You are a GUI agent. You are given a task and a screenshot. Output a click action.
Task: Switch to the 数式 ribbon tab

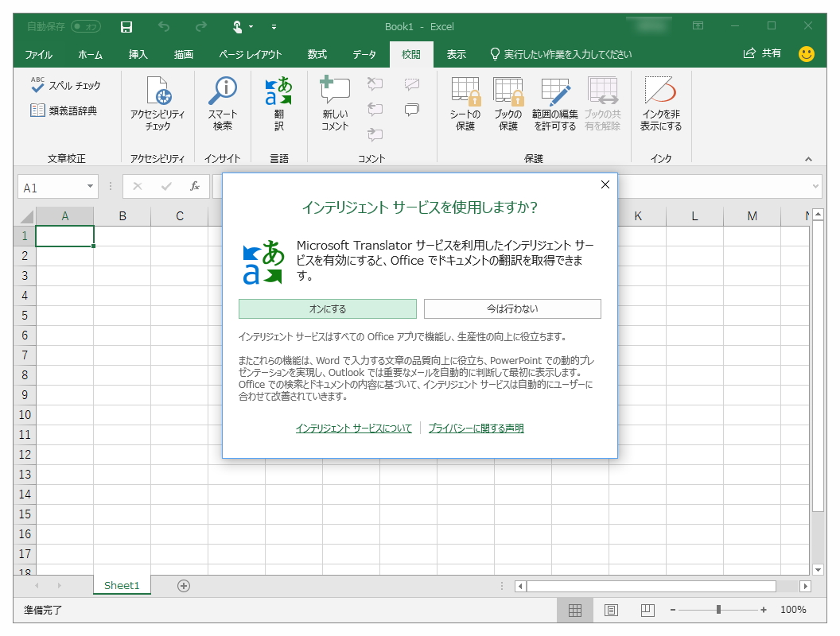tap(316, 54)
